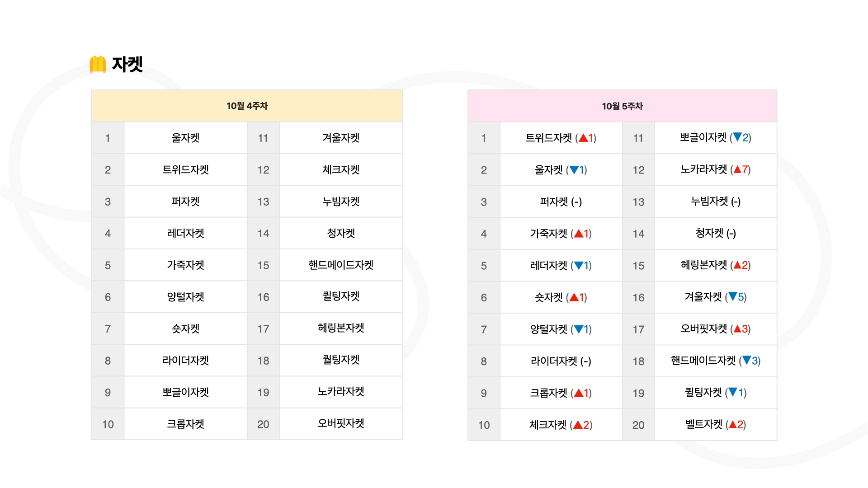Viewport: 868px width, 488px height.
Task: Click the red up arrow beside 오버핏자켓
Action: click(x=737, y=329)
